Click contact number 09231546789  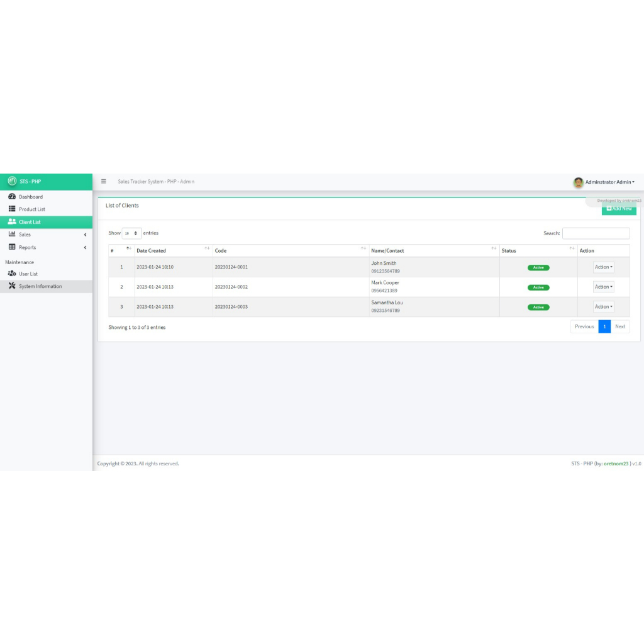tap(386, 311)
